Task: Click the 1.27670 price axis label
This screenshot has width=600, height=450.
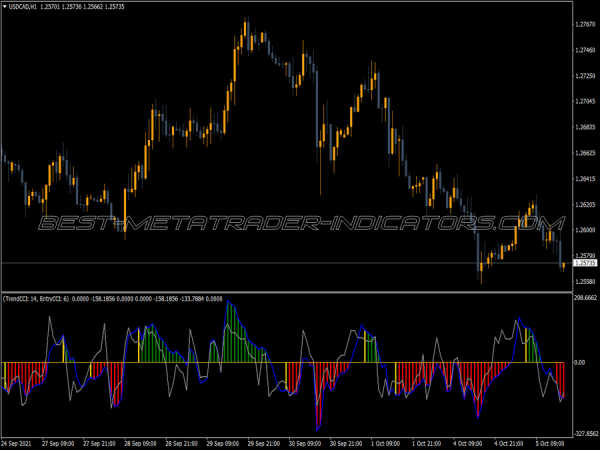Action: [x=581, y=24]
